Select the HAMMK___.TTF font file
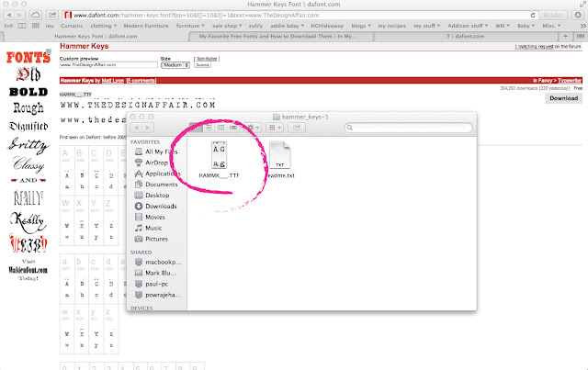The height and width of the screenshot is (370, 588). [219, 160]
